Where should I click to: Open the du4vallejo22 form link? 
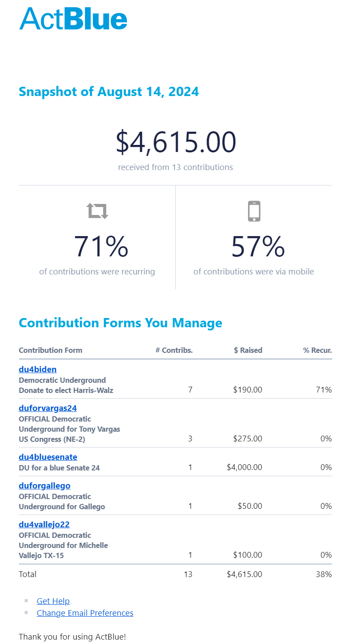click(x=44, y=524)
